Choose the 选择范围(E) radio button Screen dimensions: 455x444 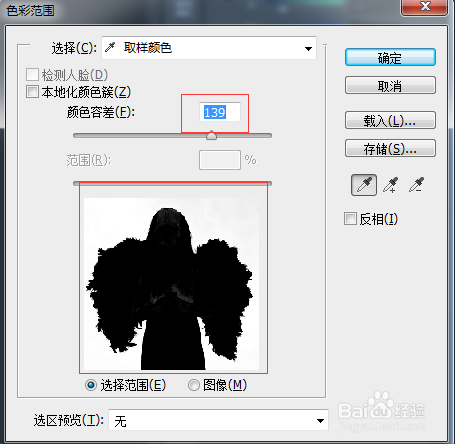point(91,385)
